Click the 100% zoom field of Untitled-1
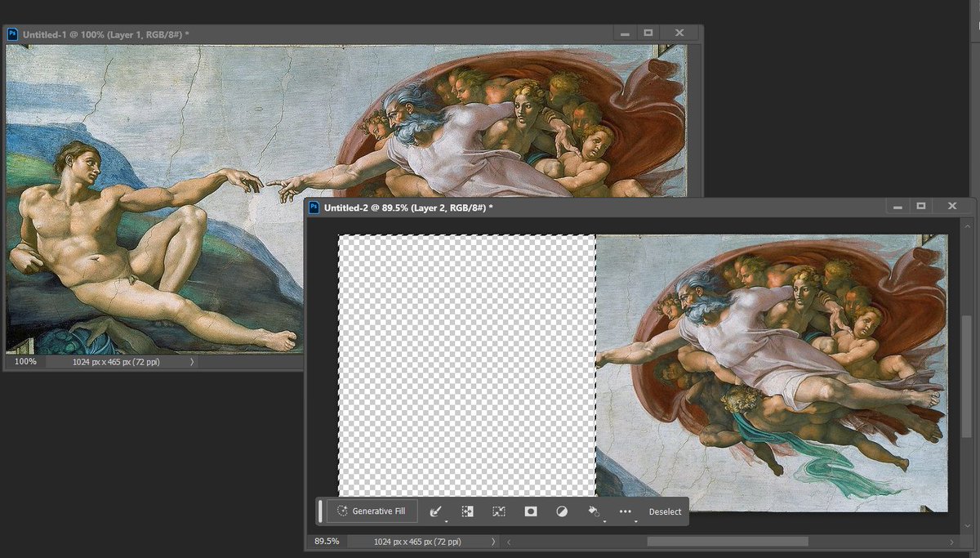980x558 pixels. tap(26, 361)
